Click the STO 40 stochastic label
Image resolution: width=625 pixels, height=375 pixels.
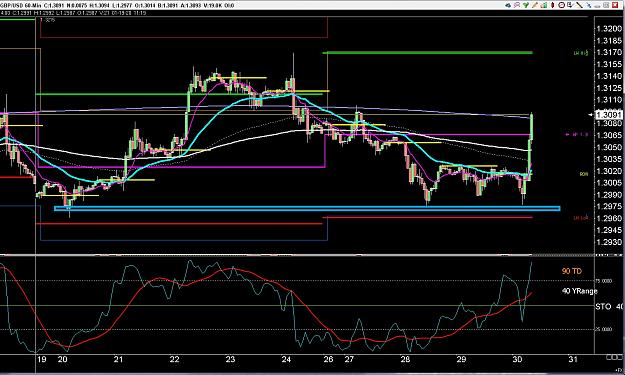[x=609, y=306]
